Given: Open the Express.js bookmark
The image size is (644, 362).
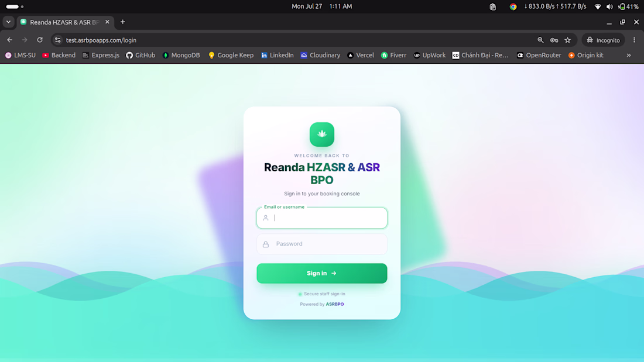Looking at the screenshot, I should (101, 55).
